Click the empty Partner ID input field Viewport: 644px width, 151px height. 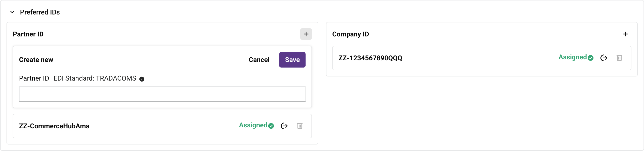point(162,94)
